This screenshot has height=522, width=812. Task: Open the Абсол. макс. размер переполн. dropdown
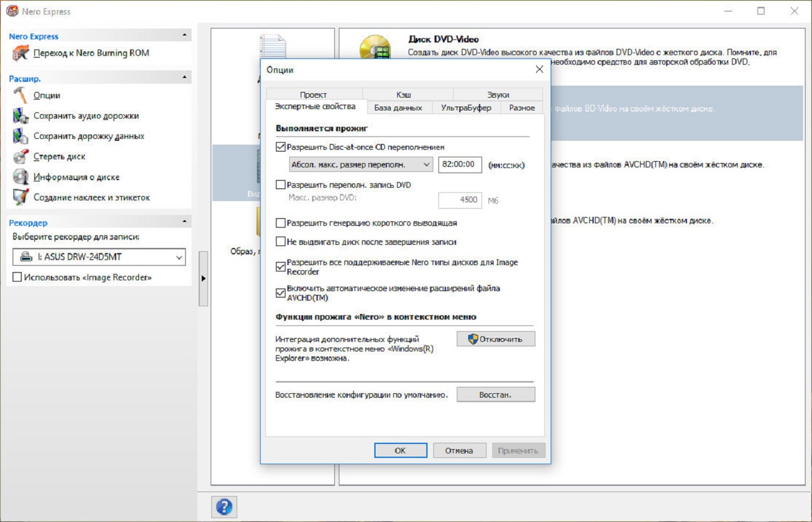359,165
